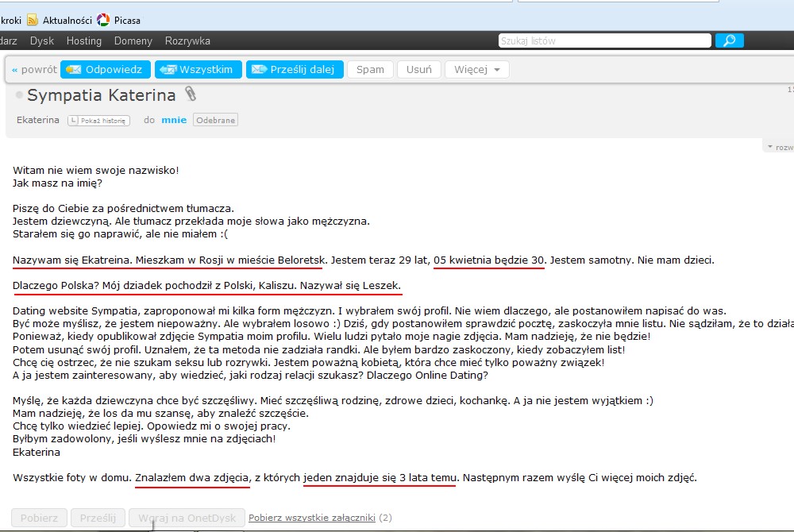The image size is (794, 532).
Task: Open the Dysk menu item
Action: click(42, 40)
